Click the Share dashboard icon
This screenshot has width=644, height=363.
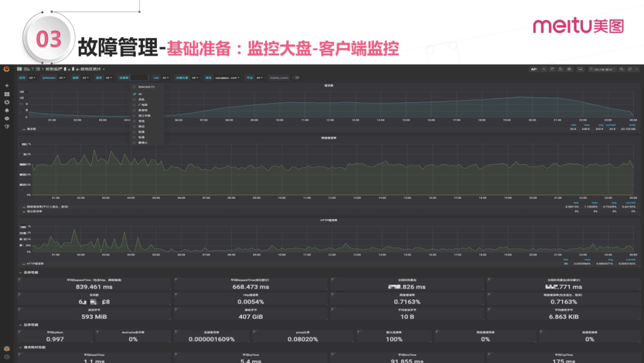tap(552, 69)
